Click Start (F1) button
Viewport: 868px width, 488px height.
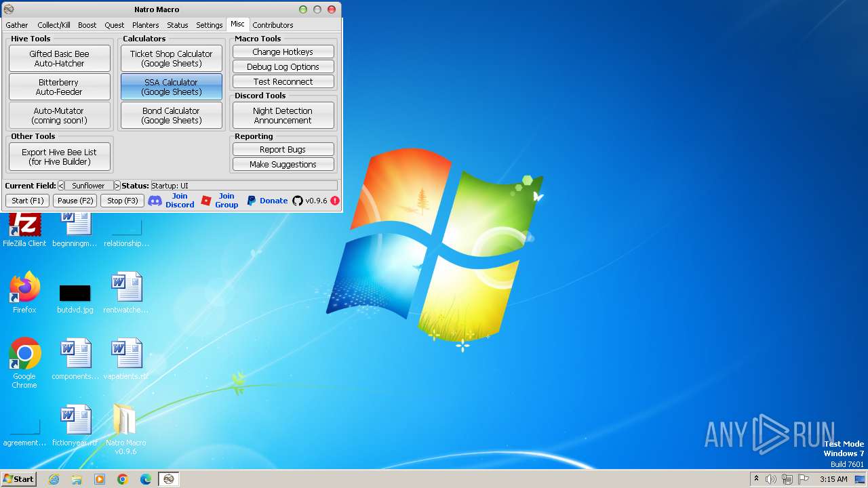click(28, 201)
